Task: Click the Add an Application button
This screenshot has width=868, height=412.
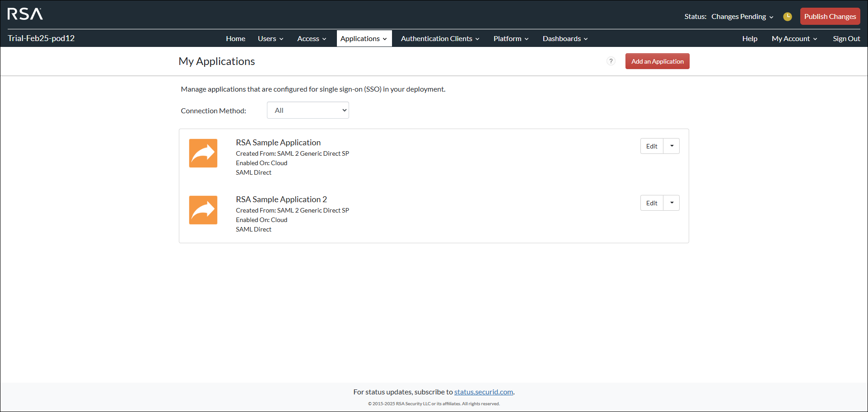Action: pyautogui.click(x=657, y=61)
